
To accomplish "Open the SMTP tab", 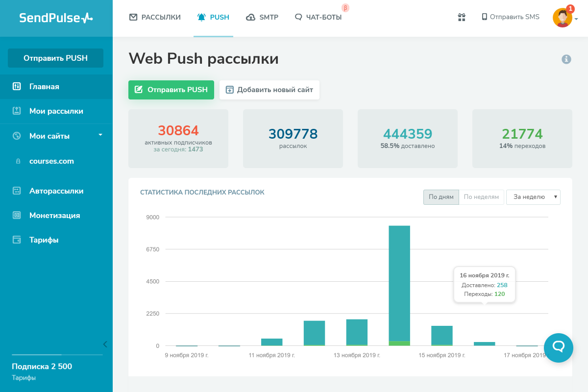I will (262, 17).
